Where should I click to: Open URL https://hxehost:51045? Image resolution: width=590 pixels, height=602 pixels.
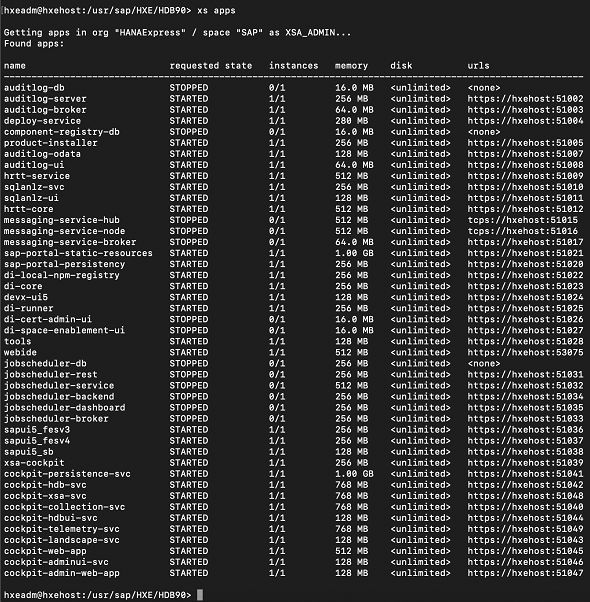pyautogui.click(x=525, y=551)
